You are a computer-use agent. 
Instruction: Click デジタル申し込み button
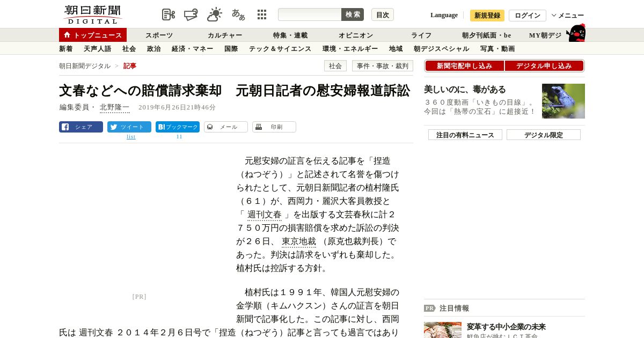point(544,66)
